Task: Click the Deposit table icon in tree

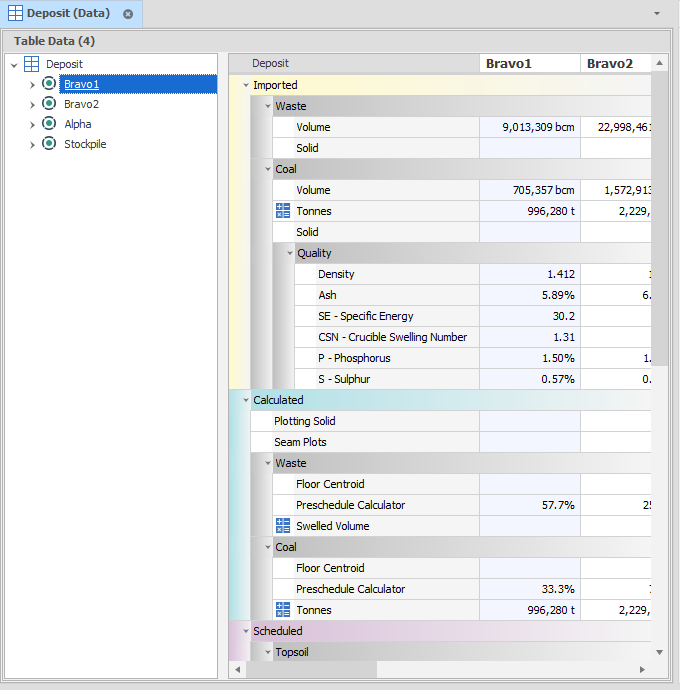Action: click(32, 64)
